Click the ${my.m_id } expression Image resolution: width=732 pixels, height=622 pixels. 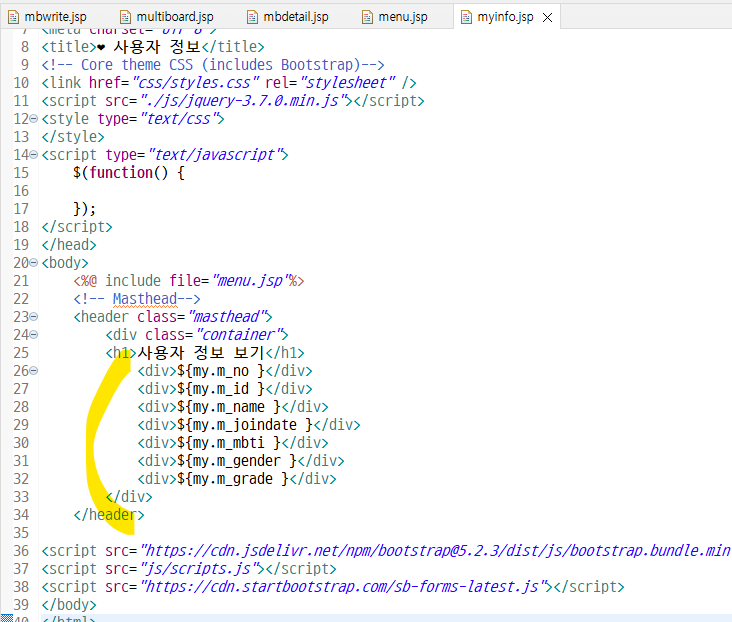(221, 389)
